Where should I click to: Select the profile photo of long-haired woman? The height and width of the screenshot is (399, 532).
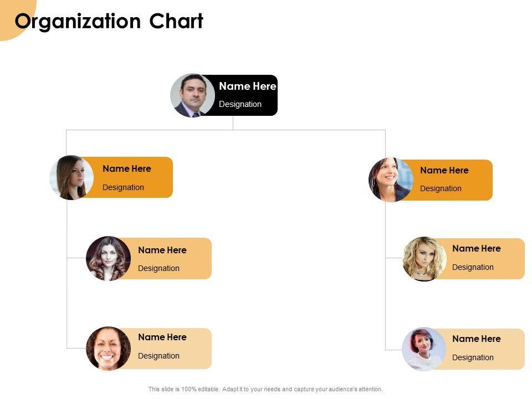71,177
